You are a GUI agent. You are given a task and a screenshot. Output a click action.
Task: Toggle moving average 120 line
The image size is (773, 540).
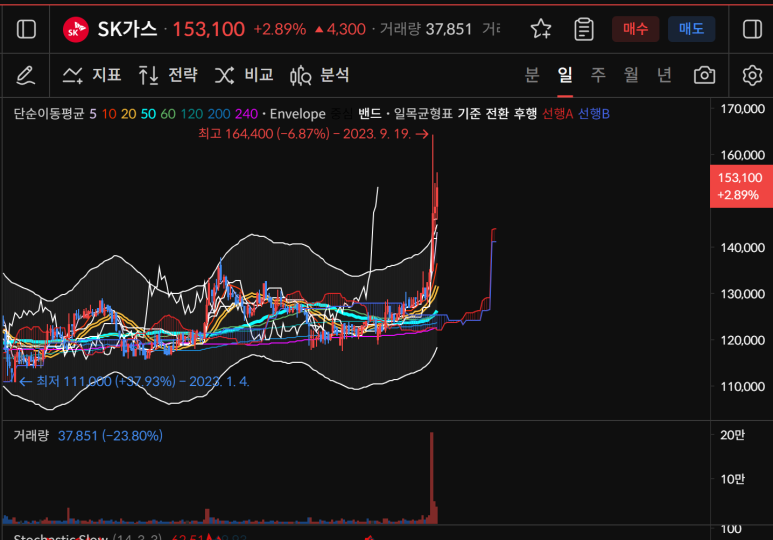192,114
